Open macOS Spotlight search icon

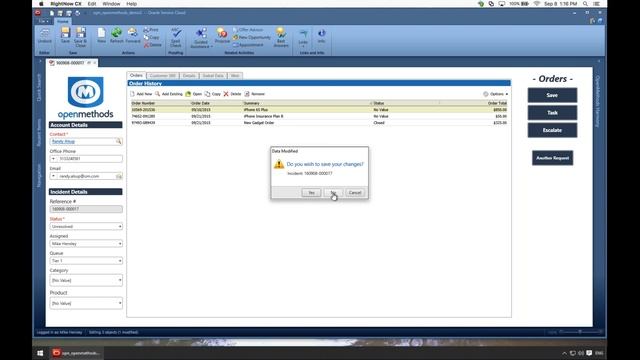click(x=585, y=4)
